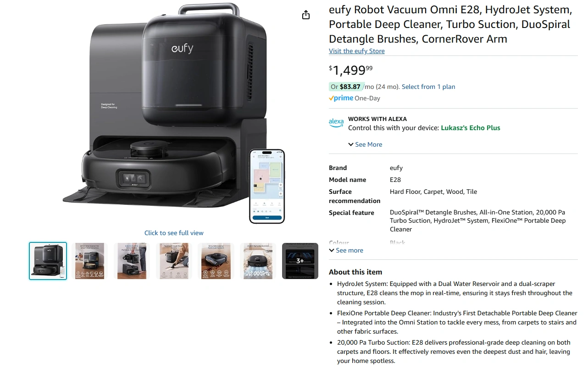Select the handheld cleaner on stairs thumbnail

click(x=174, y=261)
